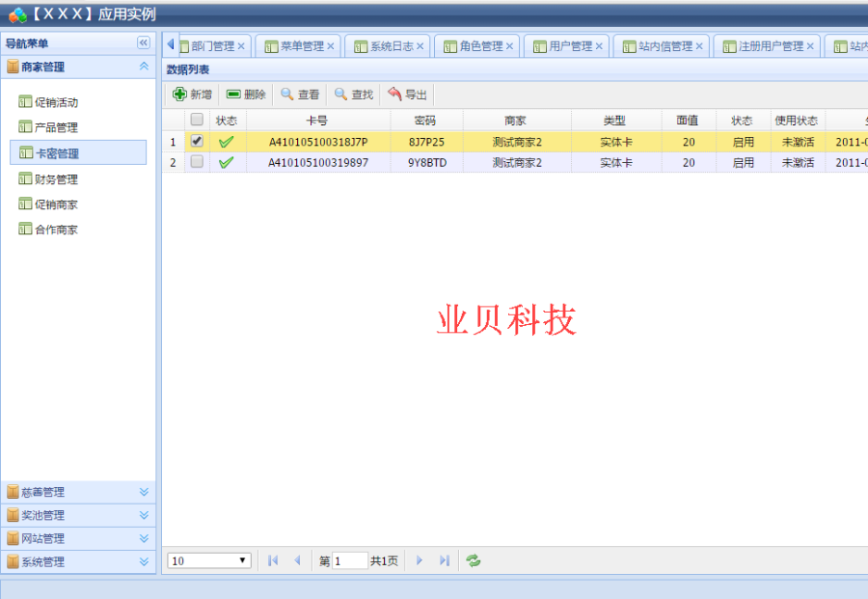The height and width of the screenshot is (599, 868).
Task: Select the 查看 (View) magnifier icon
Action: 285,94
